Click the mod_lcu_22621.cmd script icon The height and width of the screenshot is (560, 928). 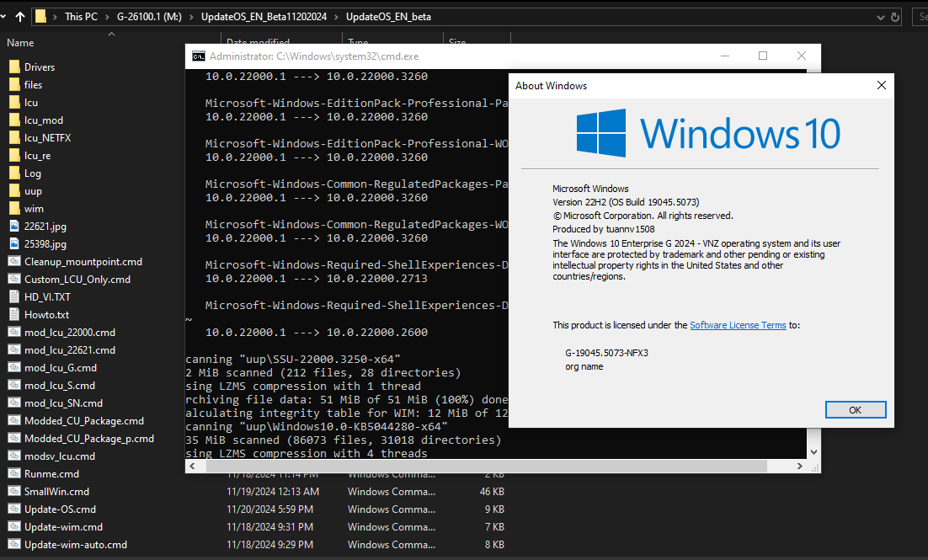click(x=15, y=349)
